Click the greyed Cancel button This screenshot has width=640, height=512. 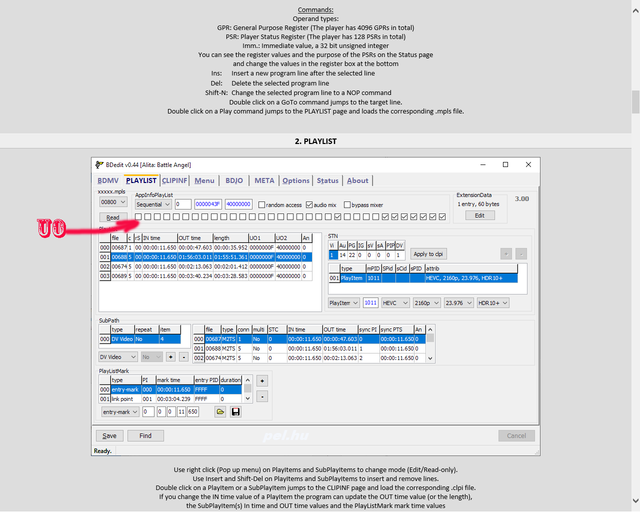[516, 436]
